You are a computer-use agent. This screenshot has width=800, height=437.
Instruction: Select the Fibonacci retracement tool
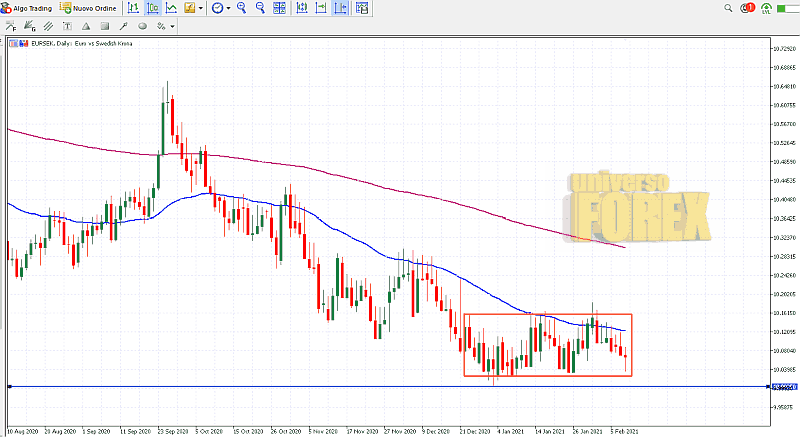(11, 25)
